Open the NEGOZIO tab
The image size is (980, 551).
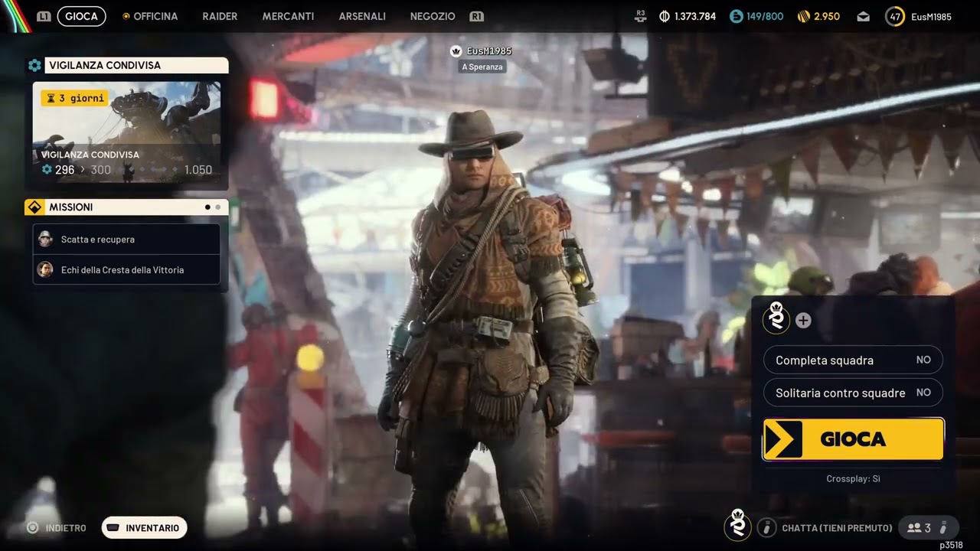(x=433, y=16)
